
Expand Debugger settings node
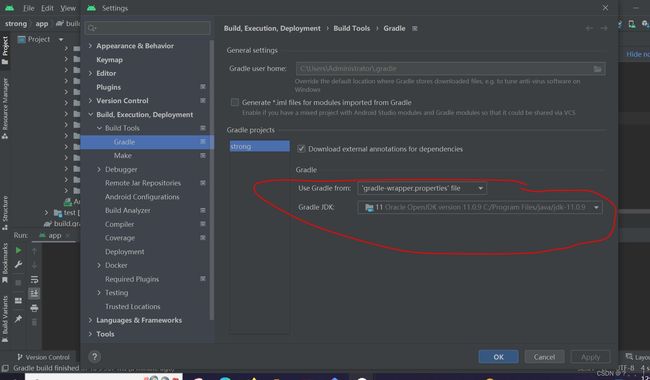point(99,169)
